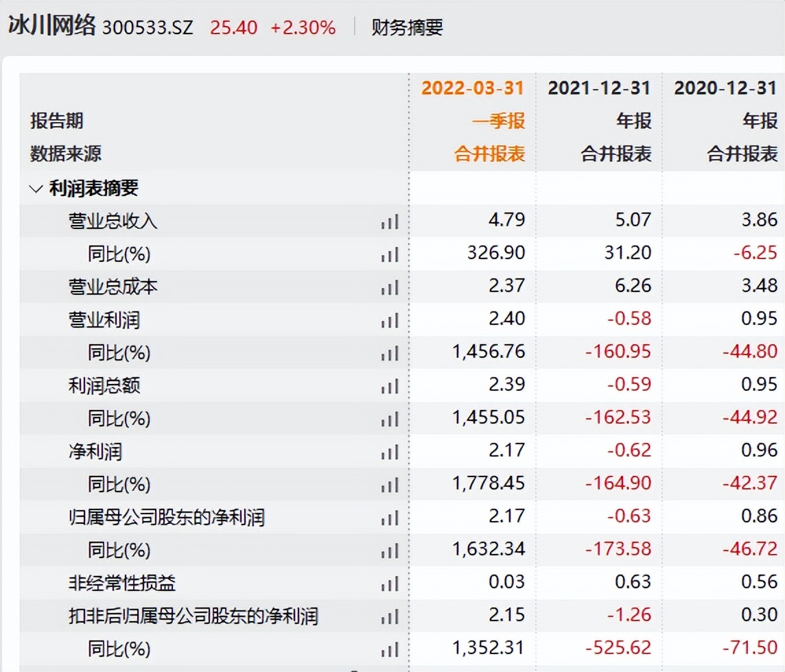Viewport: 785px width, 672px height.
Task: Select the 营业利润 row label
Action: click(104, 320)
